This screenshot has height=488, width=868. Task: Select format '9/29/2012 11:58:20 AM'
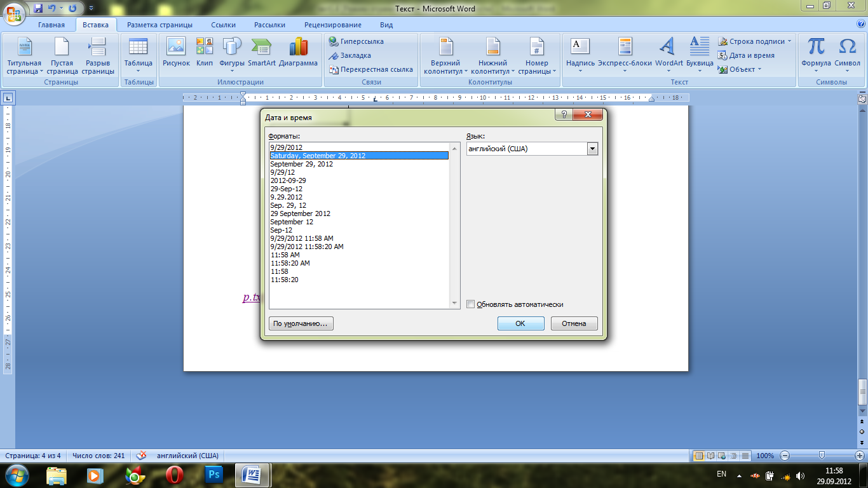pyautogui.click(x=359, y=247)
